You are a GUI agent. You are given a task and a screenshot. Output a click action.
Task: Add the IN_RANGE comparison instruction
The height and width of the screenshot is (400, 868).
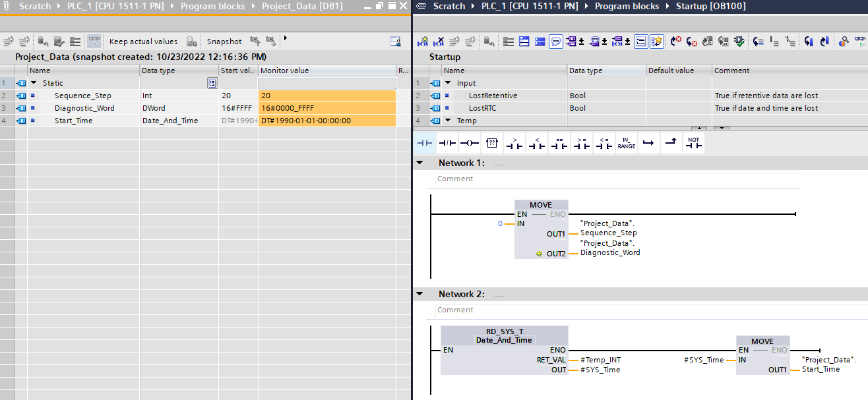(626, 143)
